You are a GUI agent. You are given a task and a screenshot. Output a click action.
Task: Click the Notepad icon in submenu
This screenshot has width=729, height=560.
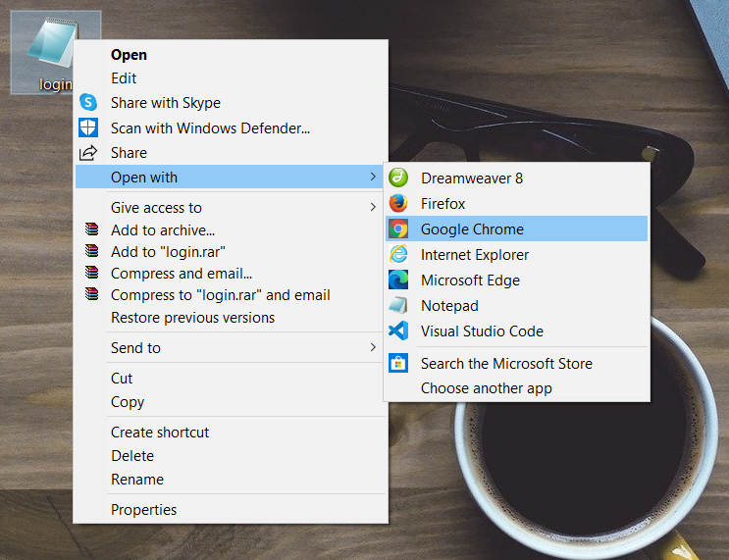(398, 305)
